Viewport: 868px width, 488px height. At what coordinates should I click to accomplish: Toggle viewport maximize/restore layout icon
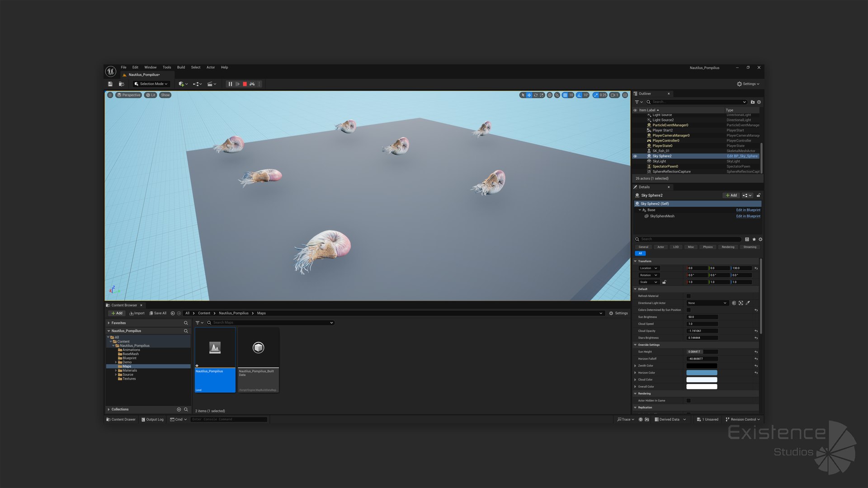pyautogui.click(x=625, y=95)
